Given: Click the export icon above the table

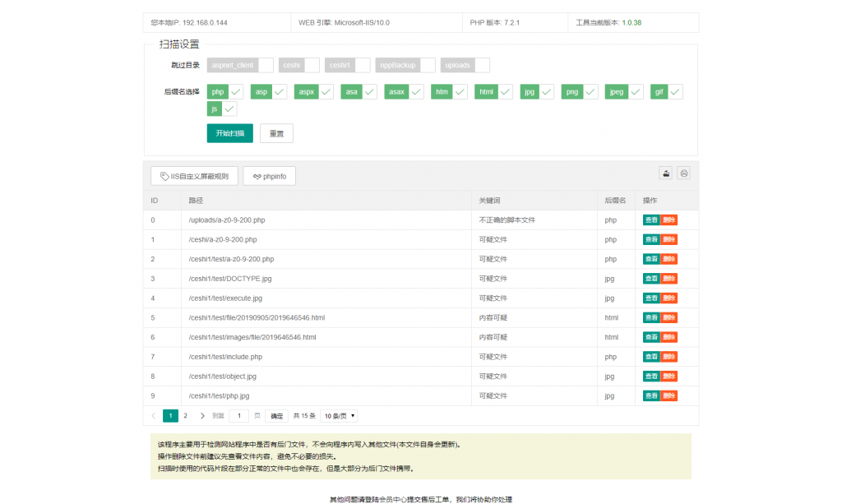Looking at the screenshot, I should (x=666, y=173).
